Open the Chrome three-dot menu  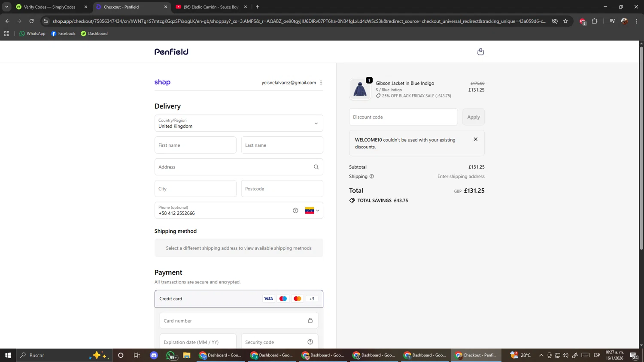637,21
